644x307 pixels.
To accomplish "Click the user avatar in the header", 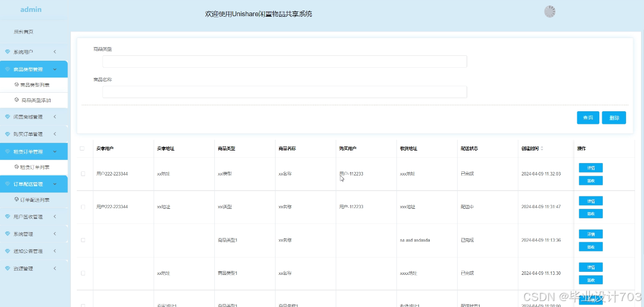I will click(550, 11).
